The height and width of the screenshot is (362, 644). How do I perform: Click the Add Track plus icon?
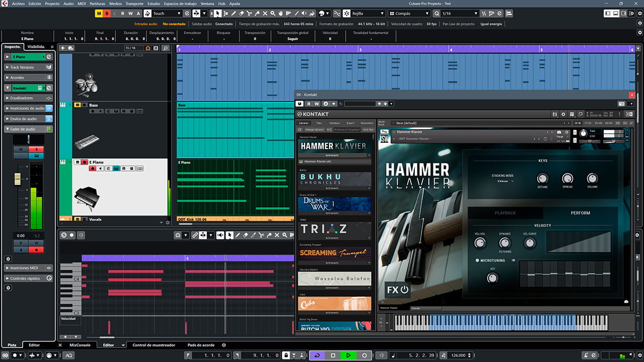(63, 48)
